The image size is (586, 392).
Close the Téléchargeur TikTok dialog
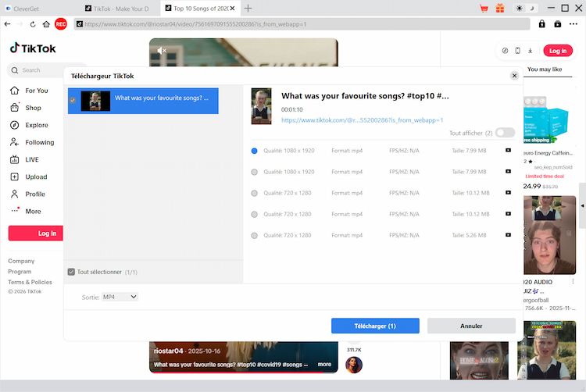514,76
